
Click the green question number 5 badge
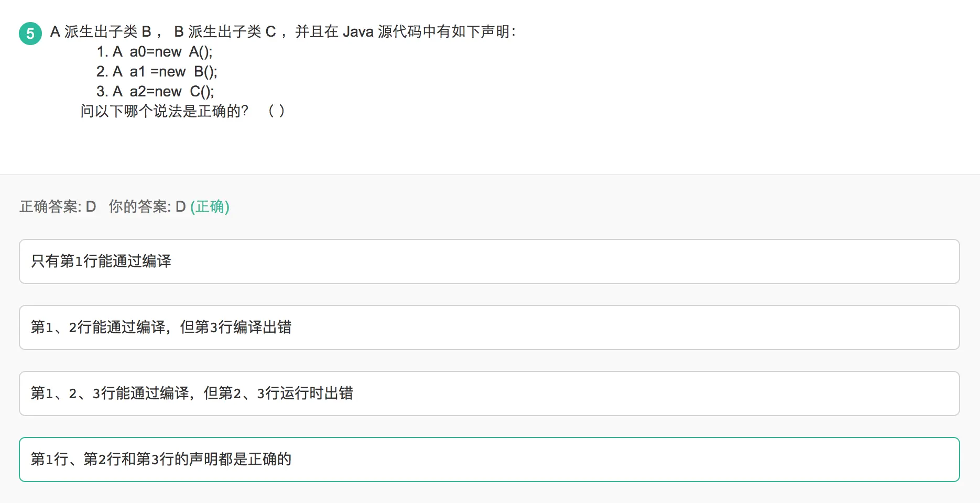[30, 34]
